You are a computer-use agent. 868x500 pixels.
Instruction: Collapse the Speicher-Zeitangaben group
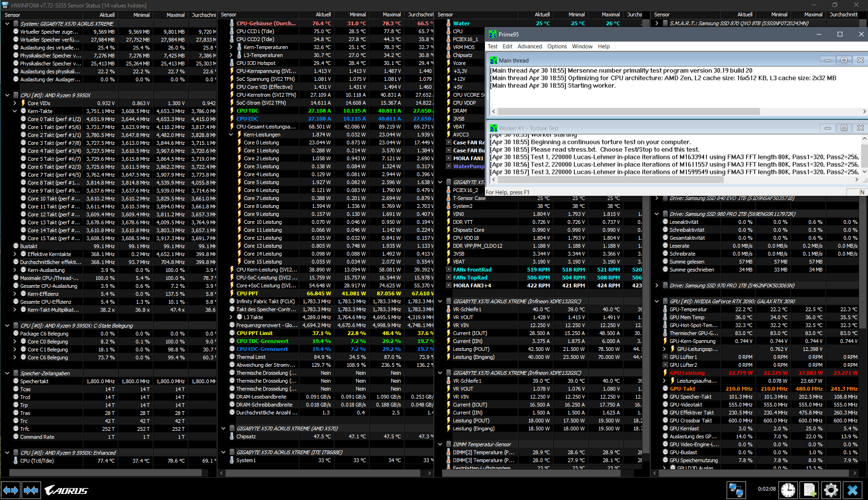[x=7, y=373]
